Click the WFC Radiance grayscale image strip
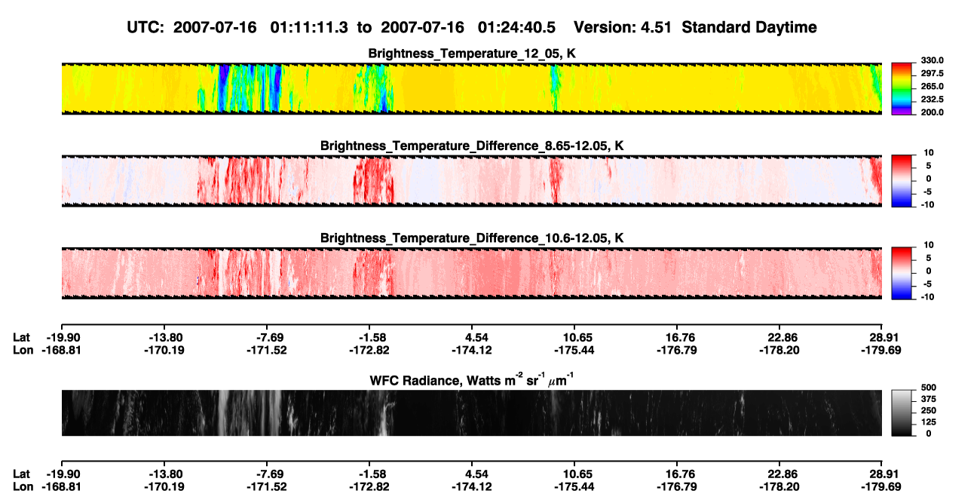This screenshot has height=503, width=980. [471, 413]
